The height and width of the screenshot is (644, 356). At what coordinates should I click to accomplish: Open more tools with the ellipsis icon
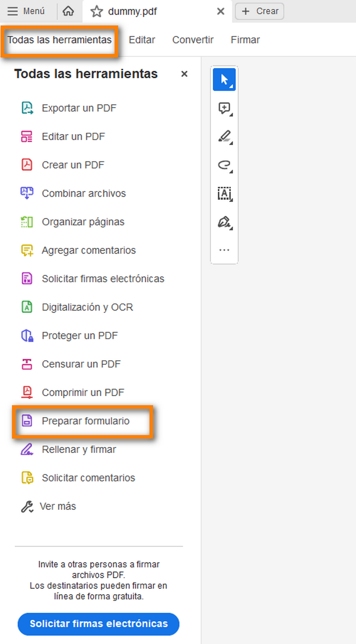tap(224, 250)
